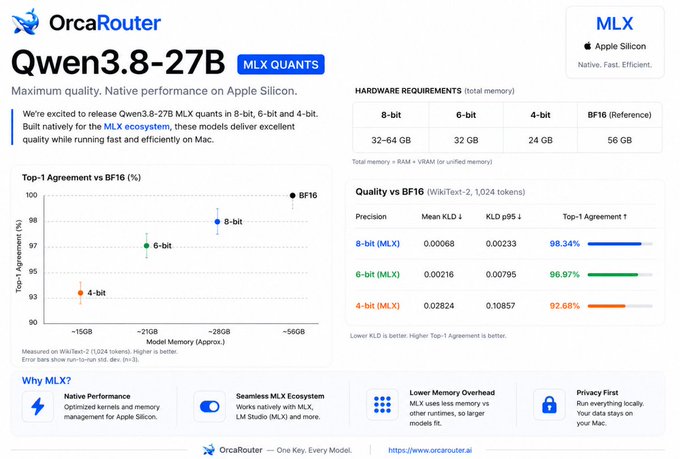
Task: Click the Lower Memory Overhead feature title
Action: point(452,393)
